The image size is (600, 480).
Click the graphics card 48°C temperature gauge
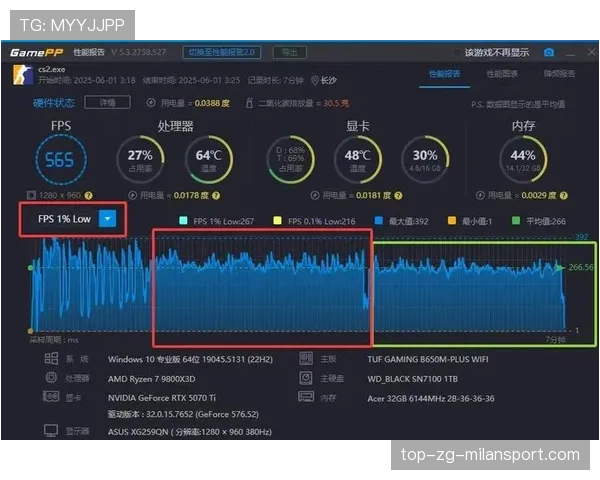click(x=358, y=160)
